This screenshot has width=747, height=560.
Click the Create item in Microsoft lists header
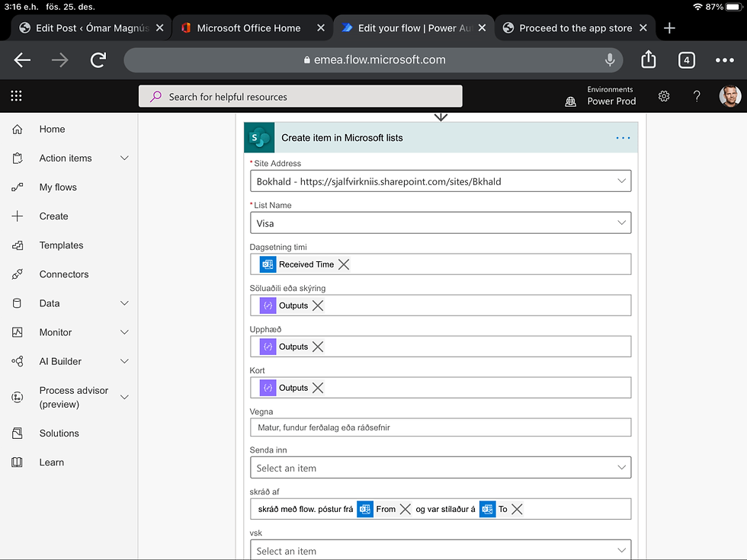point(441,138)
